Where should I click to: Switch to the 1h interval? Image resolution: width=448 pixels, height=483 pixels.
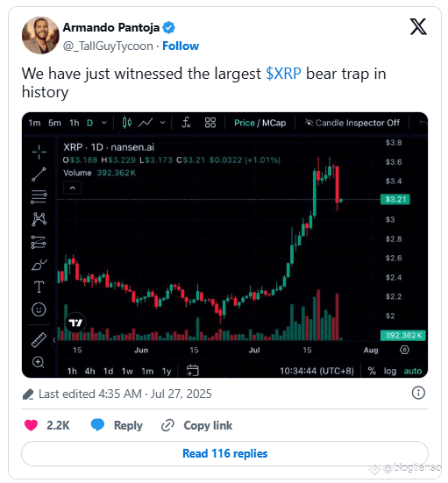(x=75, y=123)
